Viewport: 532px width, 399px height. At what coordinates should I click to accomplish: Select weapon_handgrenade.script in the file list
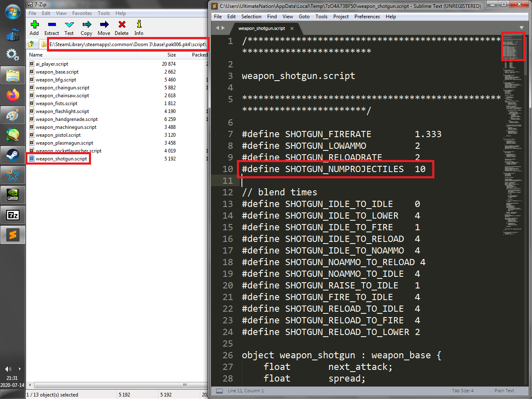[x=66, y=119]
